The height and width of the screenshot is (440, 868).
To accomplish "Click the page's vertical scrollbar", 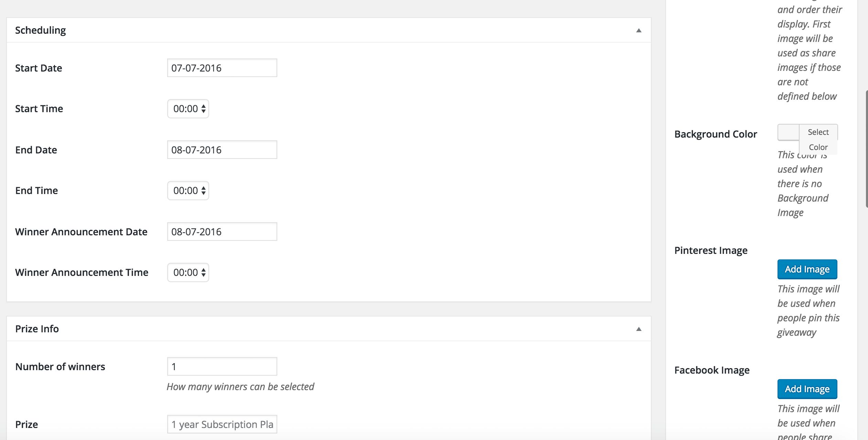I will [866, 149].
